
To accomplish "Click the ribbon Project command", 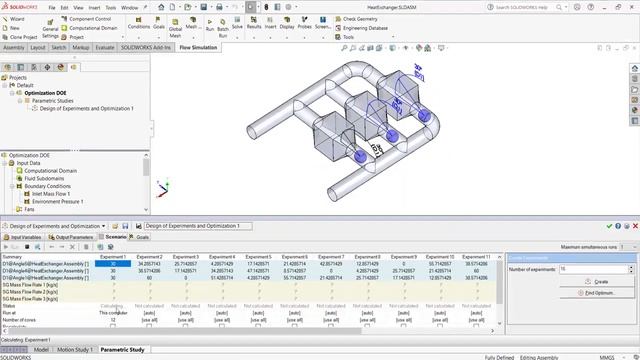I will 73,37.
